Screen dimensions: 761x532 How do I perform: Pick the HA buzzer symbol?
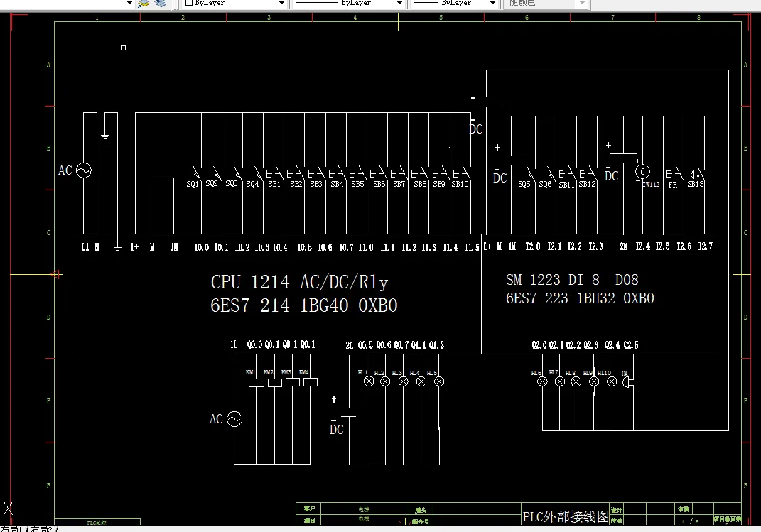click(x=627, y=383)
